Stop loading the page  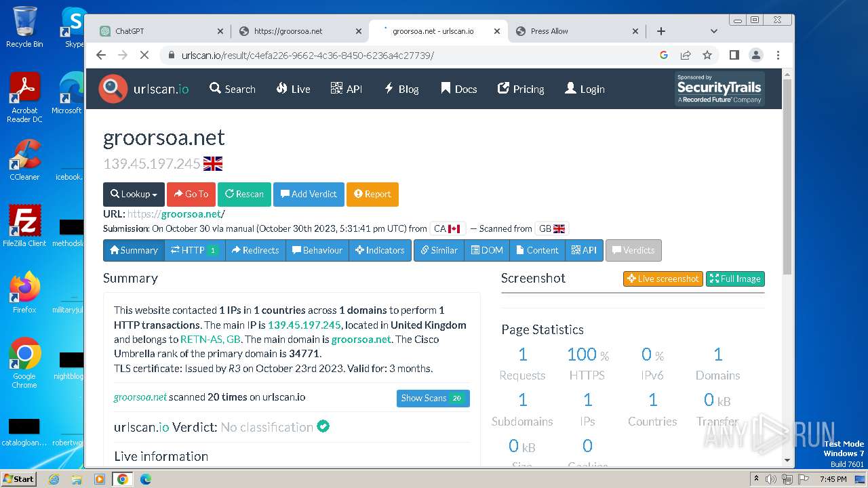(144, 55)
